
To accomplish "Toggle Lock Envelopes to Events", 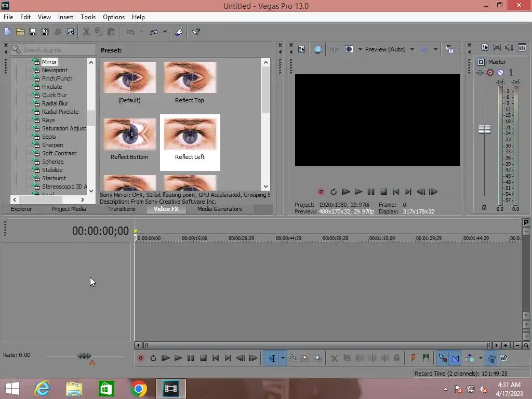I will (491, 358).
